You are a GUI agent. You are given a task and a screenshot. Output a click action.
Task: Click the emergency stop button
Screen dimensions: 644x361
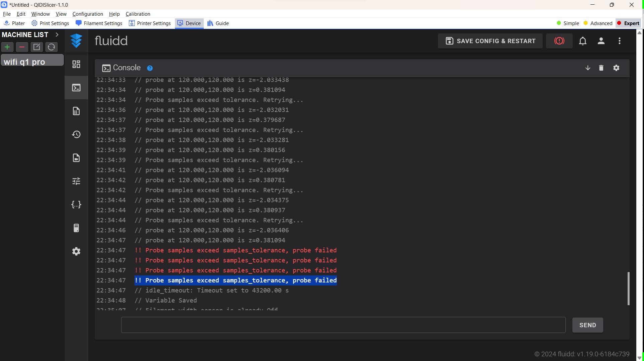click(559, 41)
